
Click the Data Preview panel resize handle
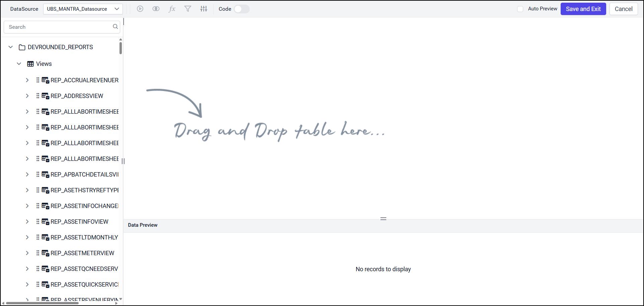[383, 219]
